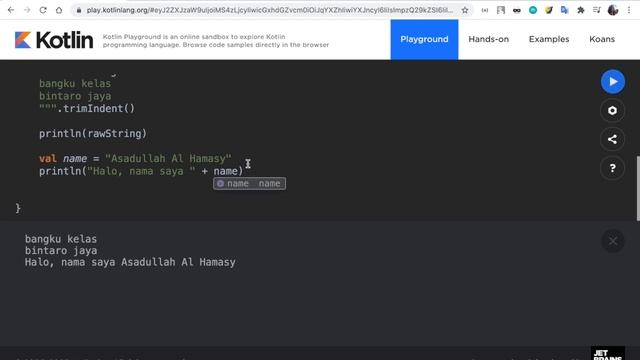Go forward in the browser
Viewport: 640px width, 360px height.
click(x=27, y=10)
